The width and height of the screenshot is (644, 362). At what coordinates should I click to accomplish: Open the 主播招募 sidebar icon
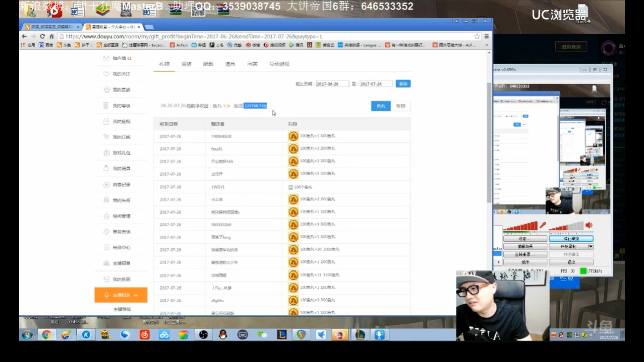click(106, 263)
